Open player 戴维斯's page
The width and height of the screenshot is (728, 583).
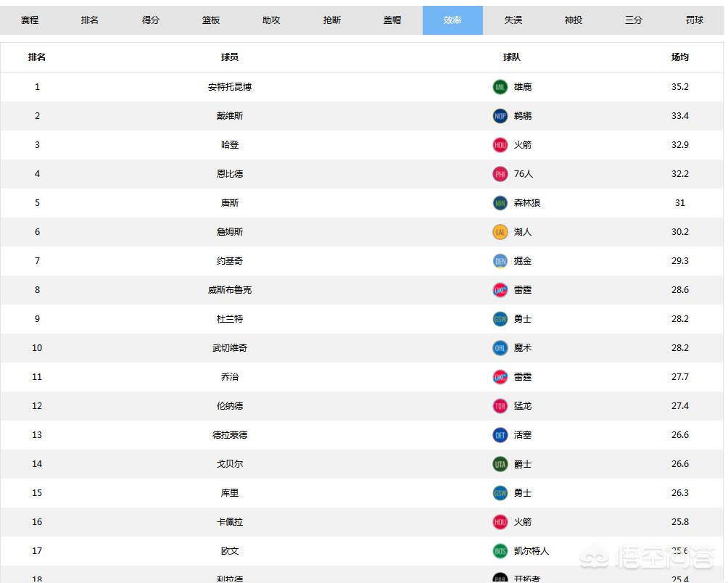click(230, 115)
